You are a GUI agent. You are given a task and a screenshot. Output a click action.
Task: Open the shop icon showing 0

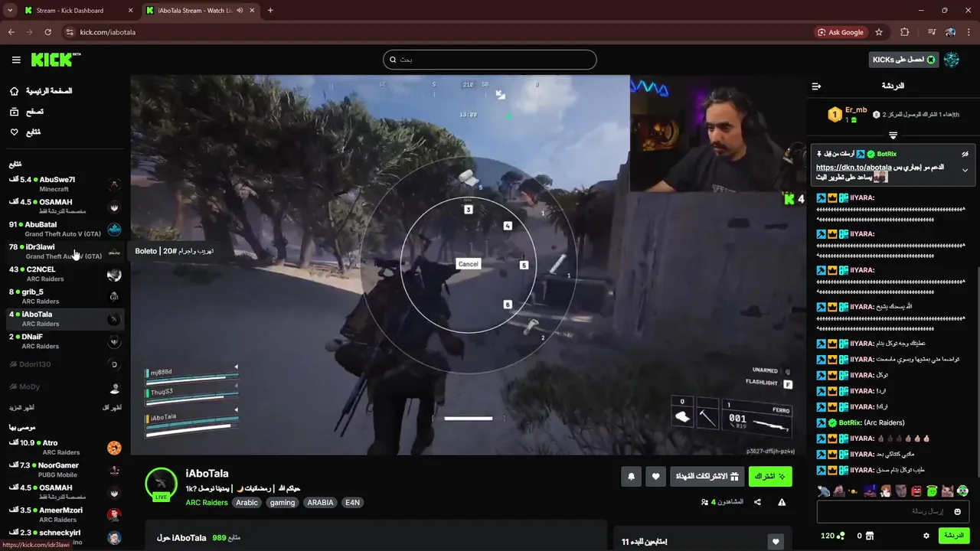(870, 536)
